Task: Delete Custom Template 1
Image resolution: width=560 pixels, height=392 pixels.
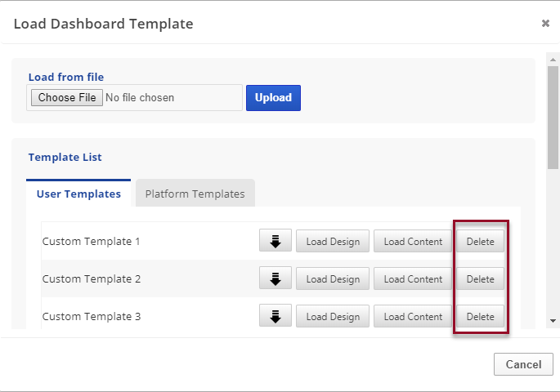Action: coord(480,242)
